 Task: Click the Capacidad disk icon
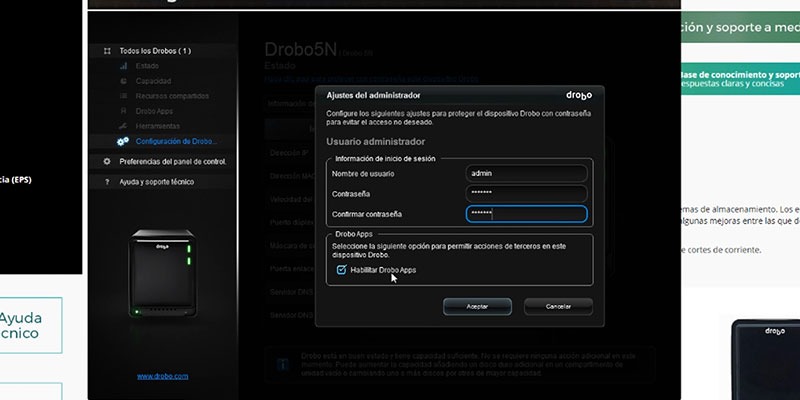coord(123,81)
